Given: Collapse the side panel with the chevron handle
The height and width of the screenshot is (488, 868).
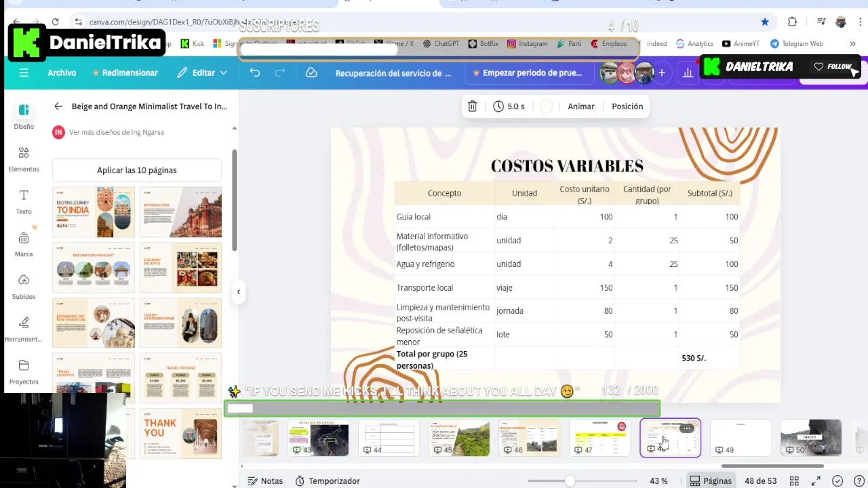Looking at the screenshot, I should pos(239,291).
